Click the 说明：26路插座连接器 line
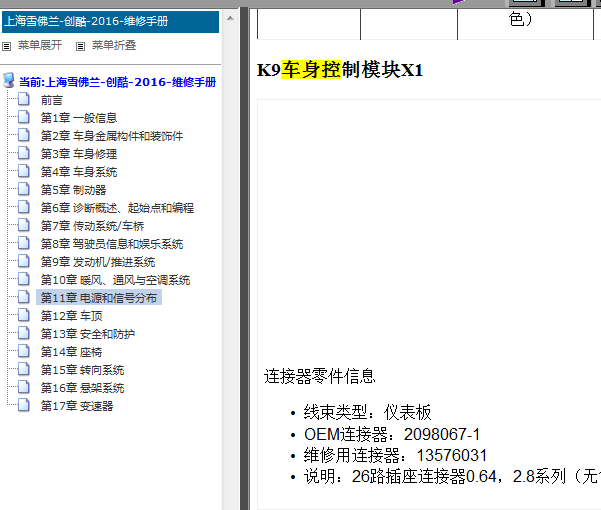This screenshot has width=601, height=510. point(452,477)
